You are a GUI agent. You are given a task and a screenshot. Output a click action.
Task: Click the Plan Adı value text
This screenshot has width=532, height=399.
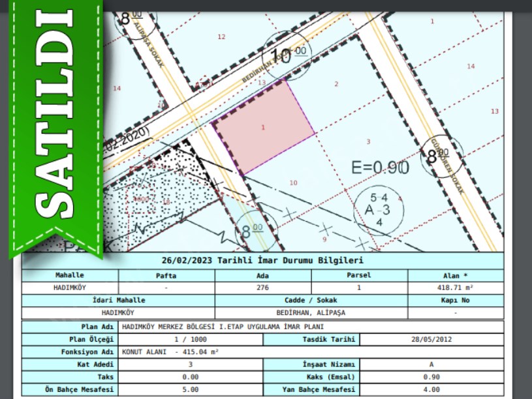pyautogui.click(x=223, y=327)
